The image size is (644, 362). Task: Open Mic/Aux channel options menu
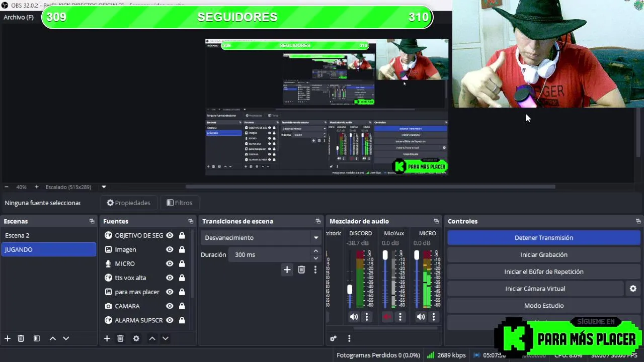[x=400, y=317]
